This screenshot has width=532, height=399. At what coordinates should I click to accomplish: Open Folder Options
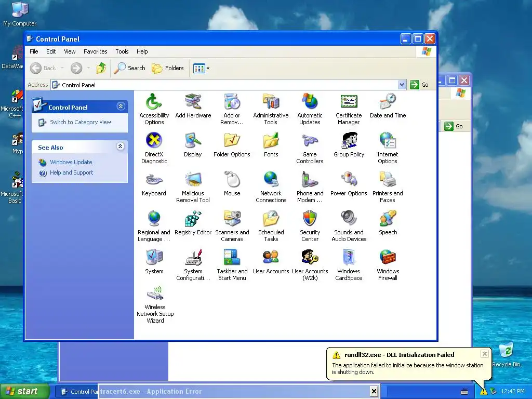click(x=232, y=145)
